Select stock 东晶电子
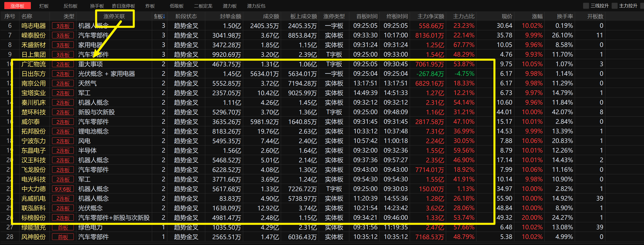Image resolution: width=644 pixels, height=245 pixels. click(34, 151)
